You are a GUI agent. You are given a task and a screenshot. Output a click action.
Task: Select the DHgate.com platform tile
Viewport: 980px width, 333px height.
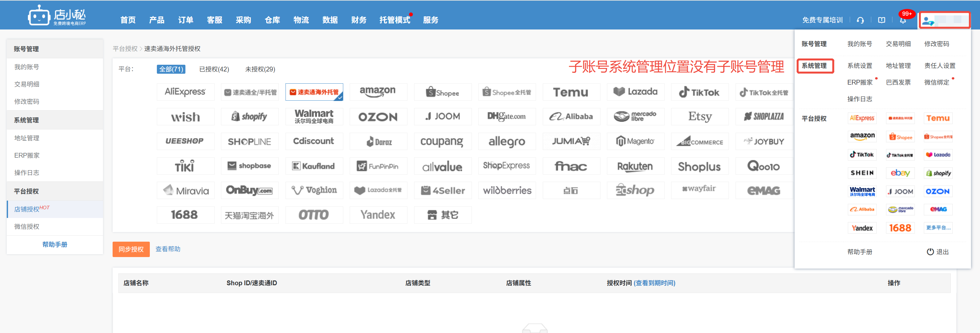(507, 117)
